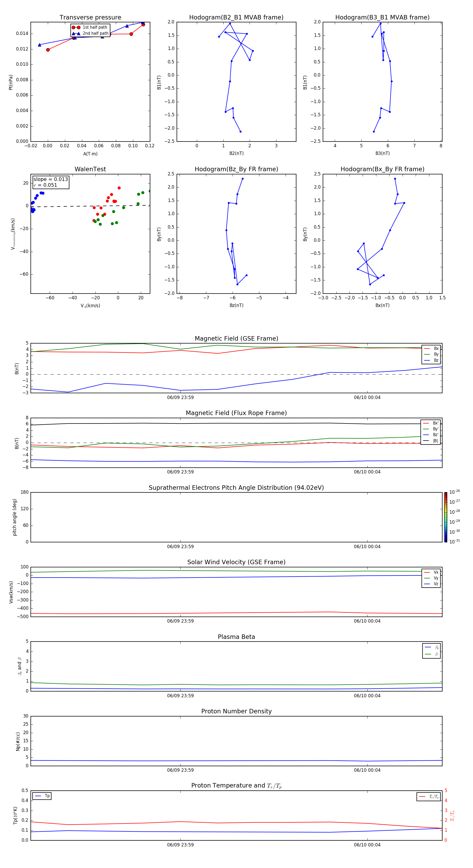Click the pitch angle distribution colorbar

(445, 517)
